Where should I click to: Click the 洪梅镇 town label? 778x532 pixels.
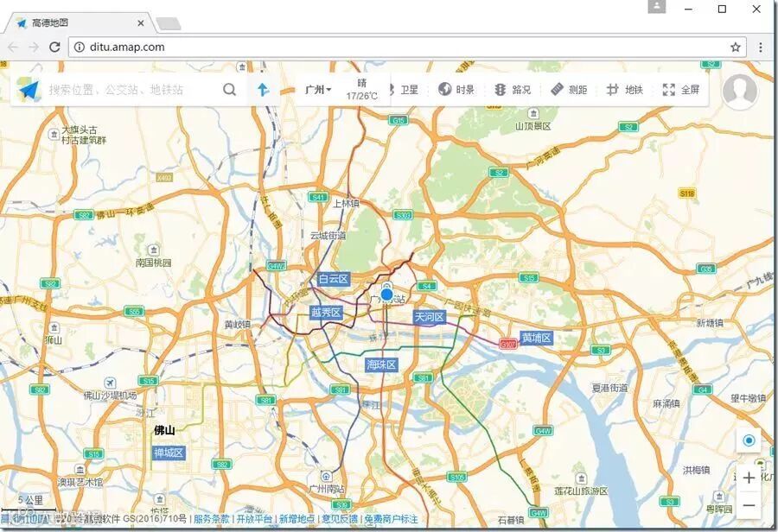(x=696, y=470)
